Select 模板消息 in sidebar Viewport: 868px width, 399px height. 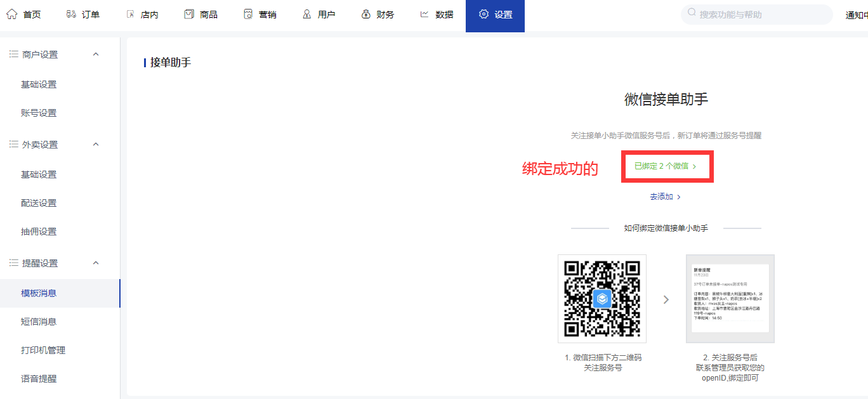(60, 293)
